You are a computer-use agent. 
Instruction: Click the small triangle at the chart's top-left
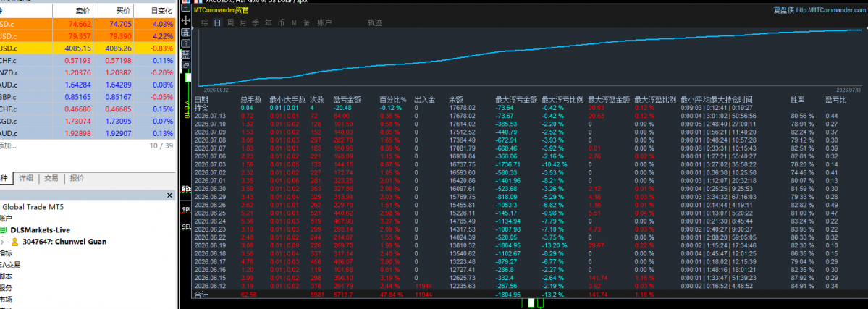coord(193,27)
